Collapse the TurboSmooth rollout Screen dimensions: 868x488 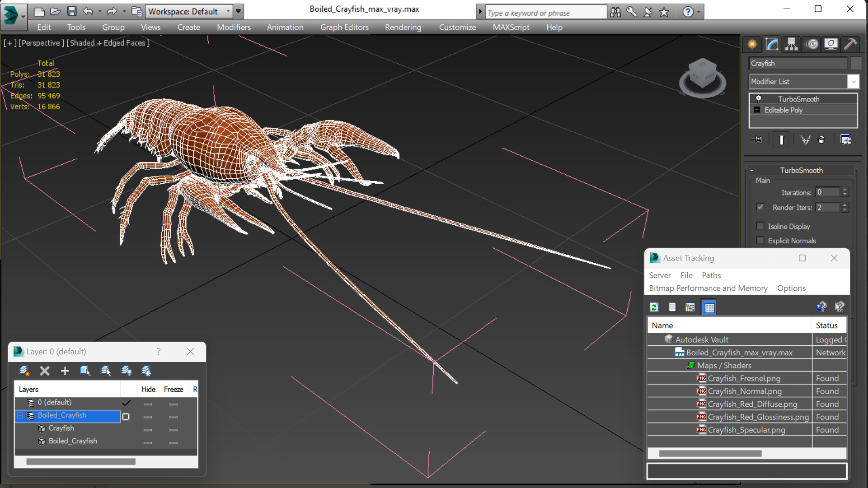[752, 170]
